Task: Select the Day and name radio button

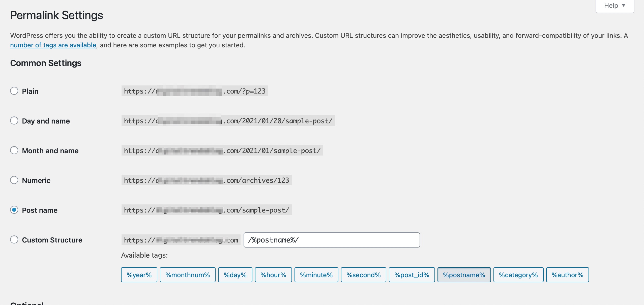Action: tap(14, 120)
